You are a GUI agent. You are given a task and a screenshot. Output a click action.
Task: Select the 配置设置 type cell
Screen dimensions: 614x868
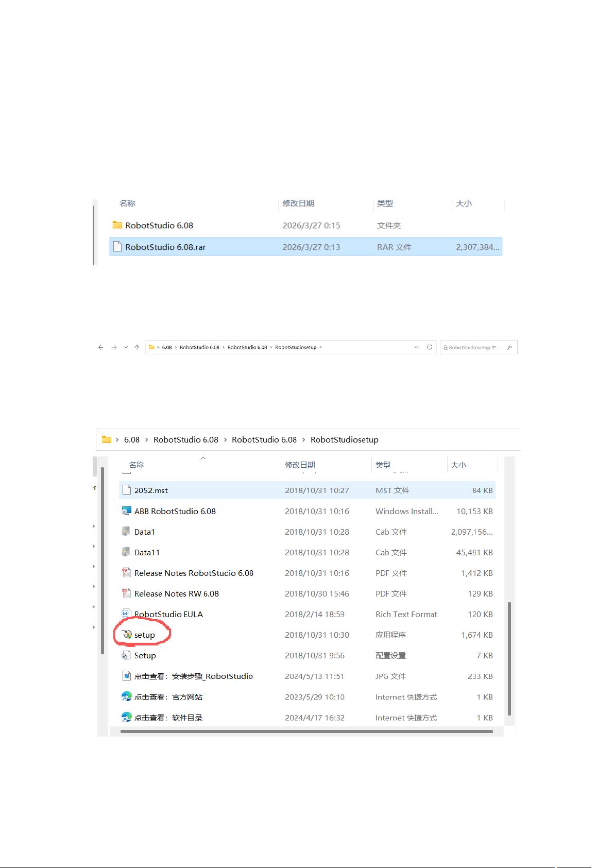pyautogui.click(x=390, y=655)
